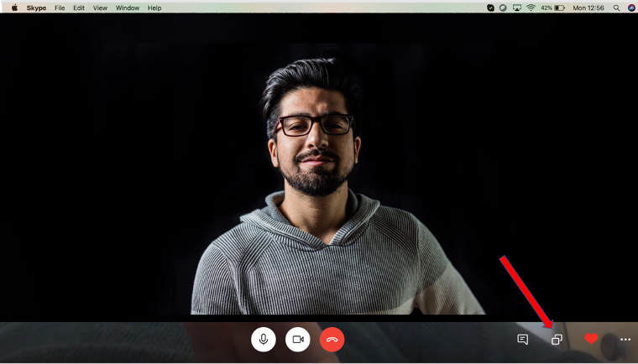This screenshot has height=364, width=638.
Task: Open the File menu
Action: coord(60,8)
